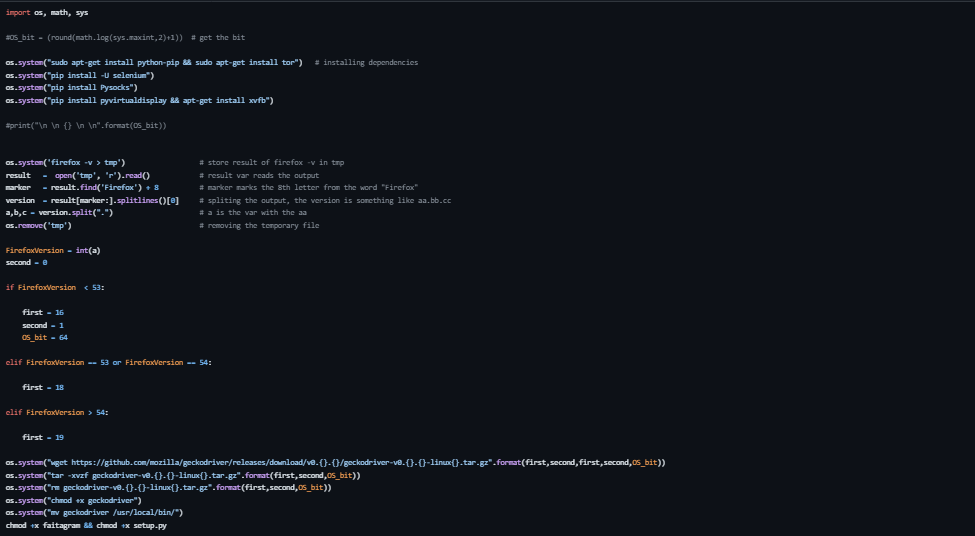Click the "# removing the temporary file" comment

(x=259, y=225)
